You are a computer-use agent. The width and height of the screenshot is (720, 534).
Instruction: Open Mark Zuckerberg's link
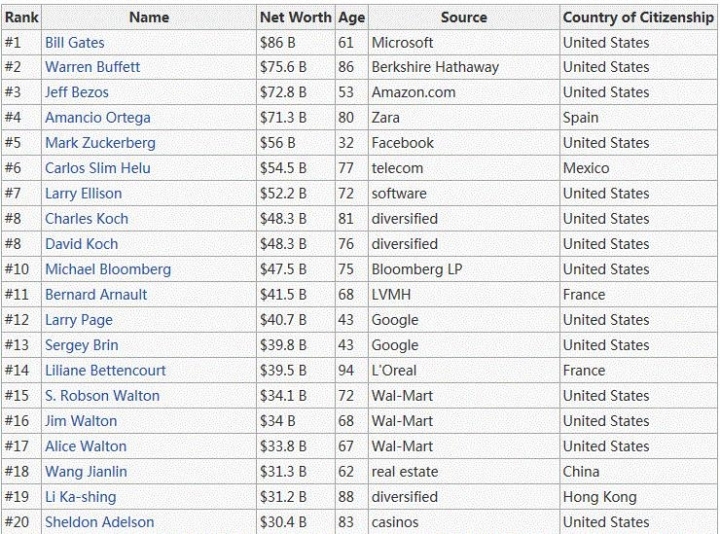[x=100, y=143]
